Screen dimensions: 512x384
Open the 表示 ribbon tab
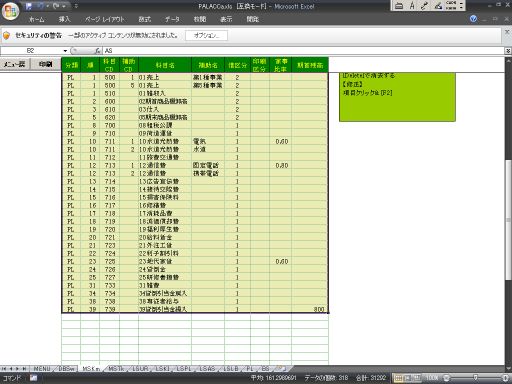226,19
